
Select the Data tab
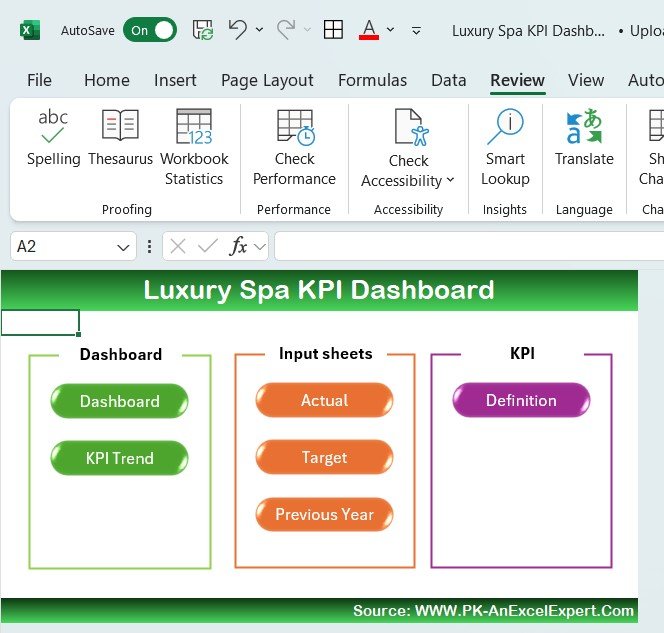(448, 80)
